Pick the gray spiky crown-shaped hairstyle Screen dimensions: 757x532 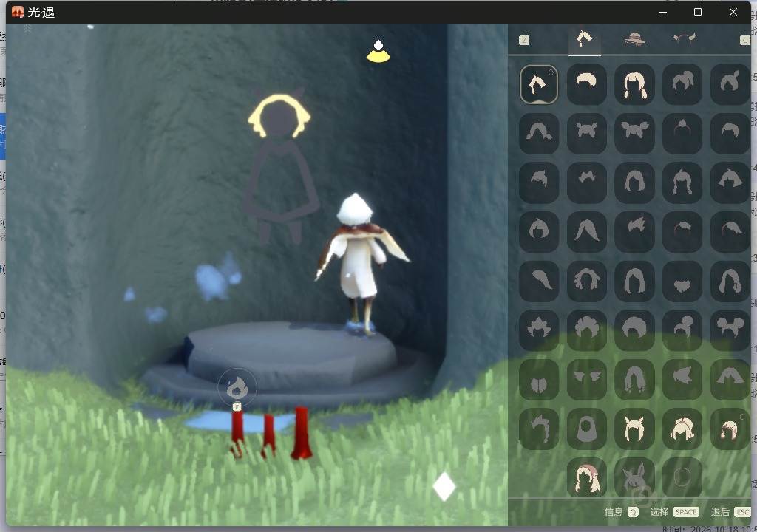[x=539, y=330]
